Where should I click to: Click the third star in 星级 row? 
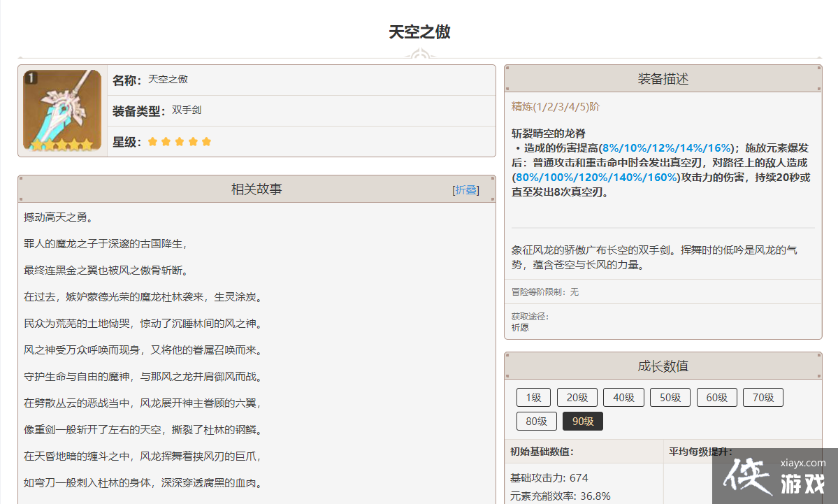click(180, 142)
